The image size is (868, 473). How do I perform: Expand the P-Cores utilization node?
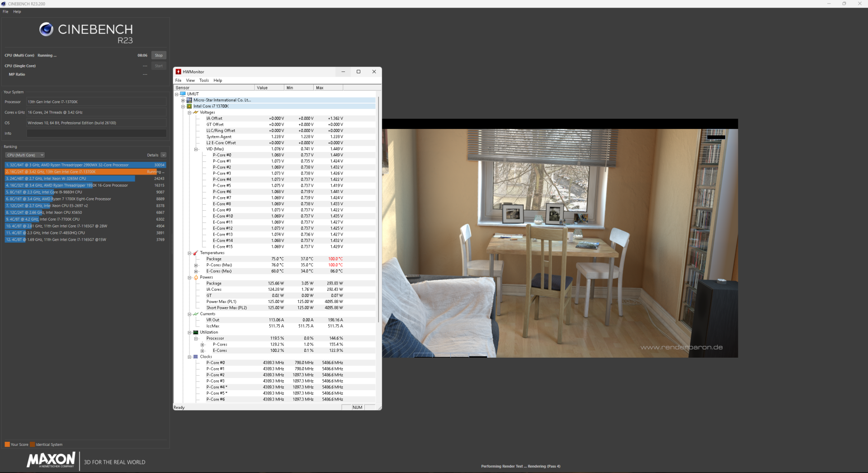(x=203, y=345)
